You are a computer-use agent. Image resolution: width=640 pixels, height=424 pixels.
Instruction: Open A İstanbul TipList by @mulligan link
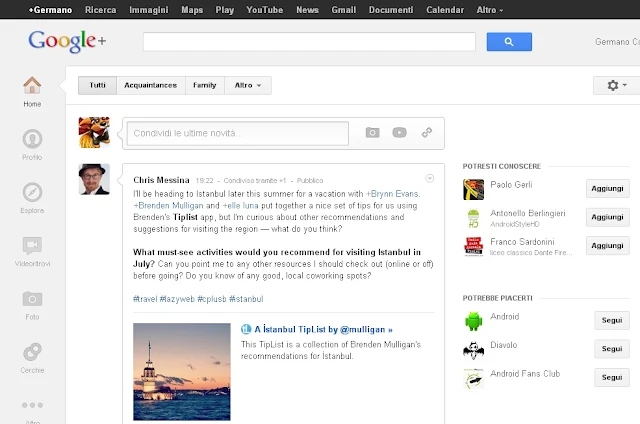click(x=323, y=329)
